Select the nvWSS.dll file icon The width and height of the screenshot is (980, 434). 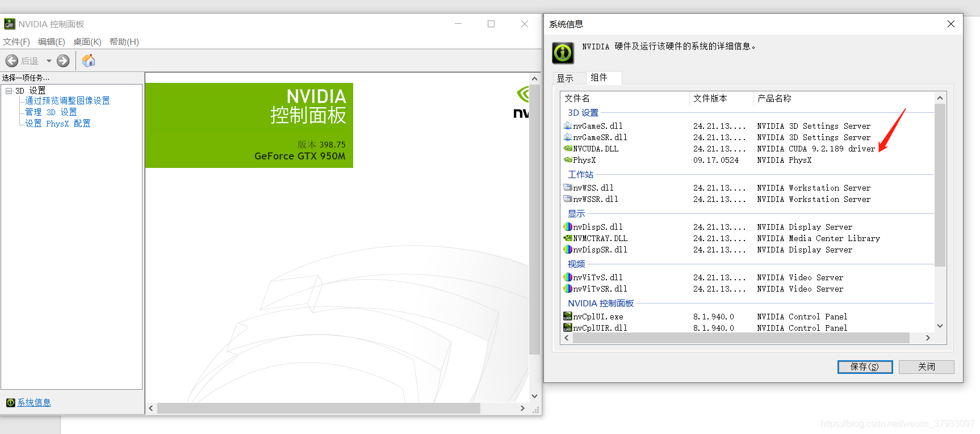[567, 187]
